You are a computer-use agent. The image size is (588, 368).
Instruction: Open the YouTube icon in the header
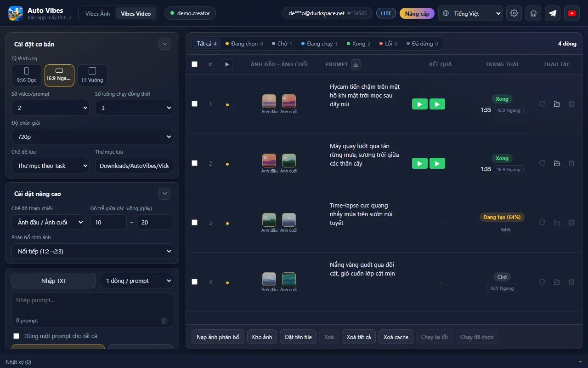click(x=572, y=13)
